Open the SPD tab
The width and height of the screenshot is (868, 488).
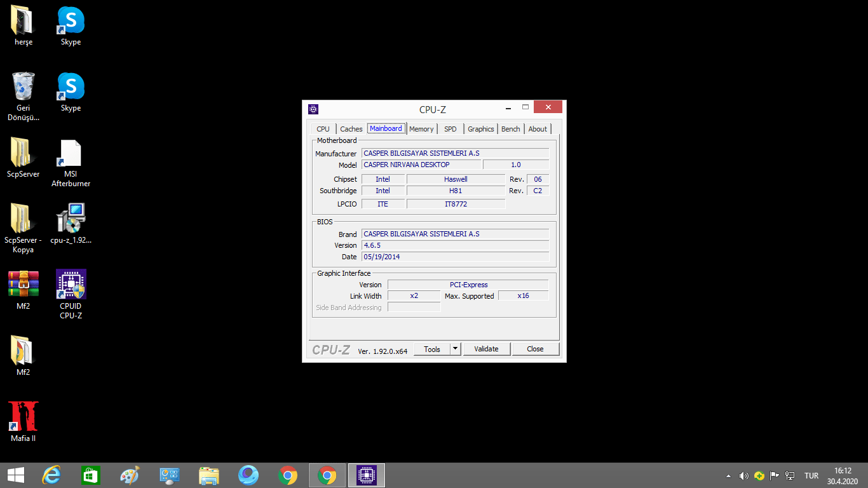coord(451,129)
